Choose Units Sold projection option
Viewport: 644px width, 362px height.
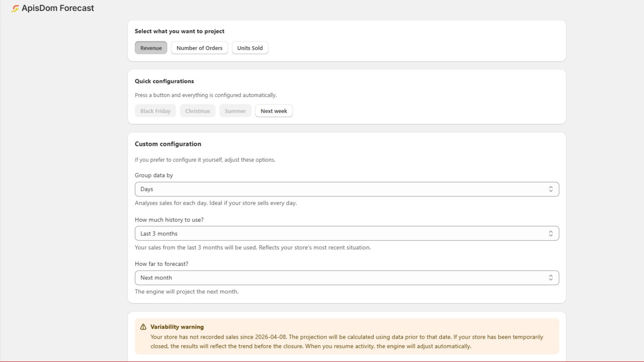[250, 48]
